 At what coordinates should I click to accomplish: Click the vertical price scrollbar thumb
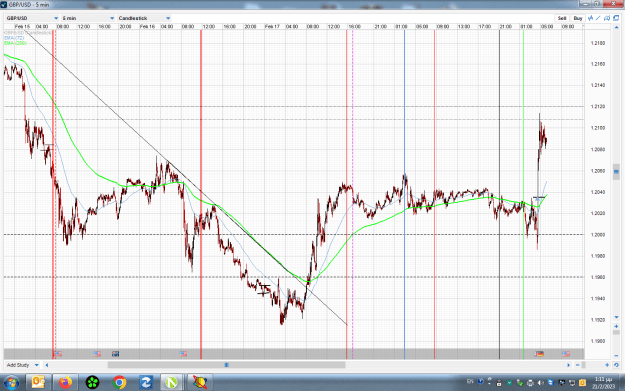616,172
